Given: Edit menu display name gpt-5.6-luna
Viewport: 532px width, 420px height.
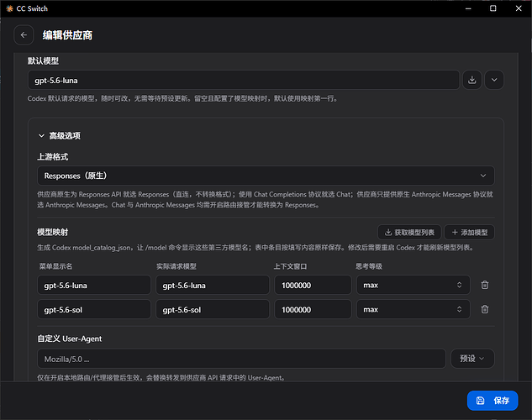Looking at the screenshot, I should (x=94, y=285).
